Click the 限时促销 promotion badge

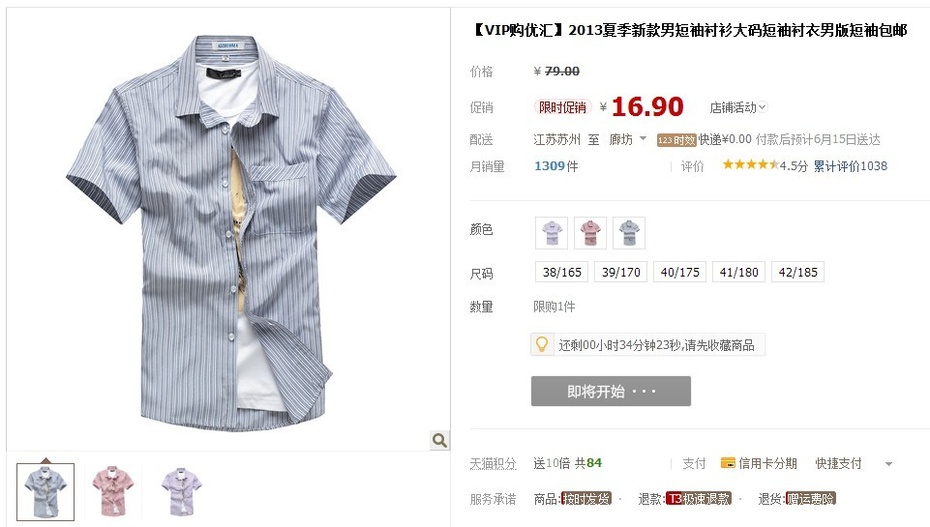(x=562, y=107)
